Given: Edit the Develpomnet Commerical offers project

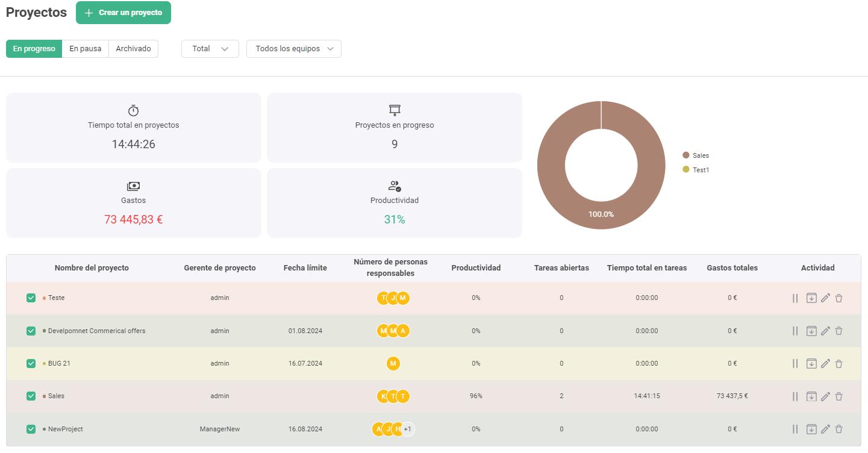Looking at the screenshot, I should [826, 331].
